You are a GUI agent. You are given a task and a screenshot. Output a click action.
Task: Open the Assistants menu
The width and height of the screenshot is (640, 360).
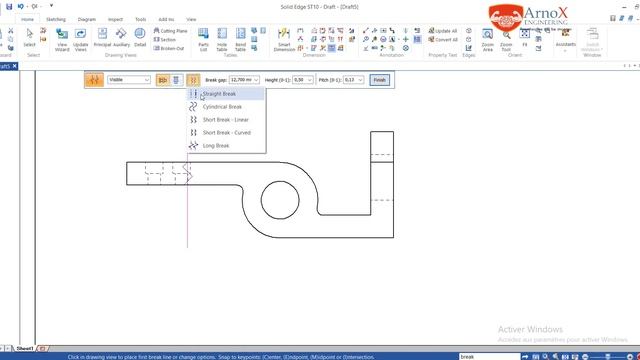(566, 40)
